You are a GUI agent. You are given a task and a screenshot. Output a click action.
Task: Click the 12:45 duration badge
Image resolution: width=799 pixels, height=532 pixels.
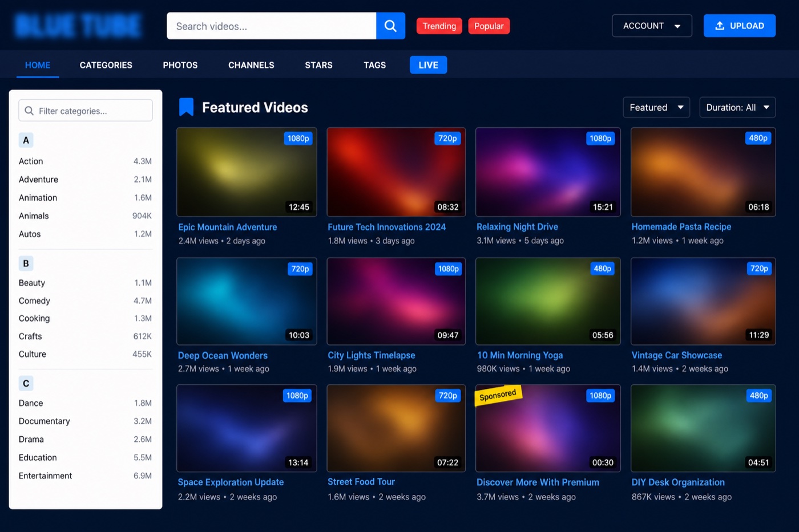pyautogui.click(x=299, y=207)
